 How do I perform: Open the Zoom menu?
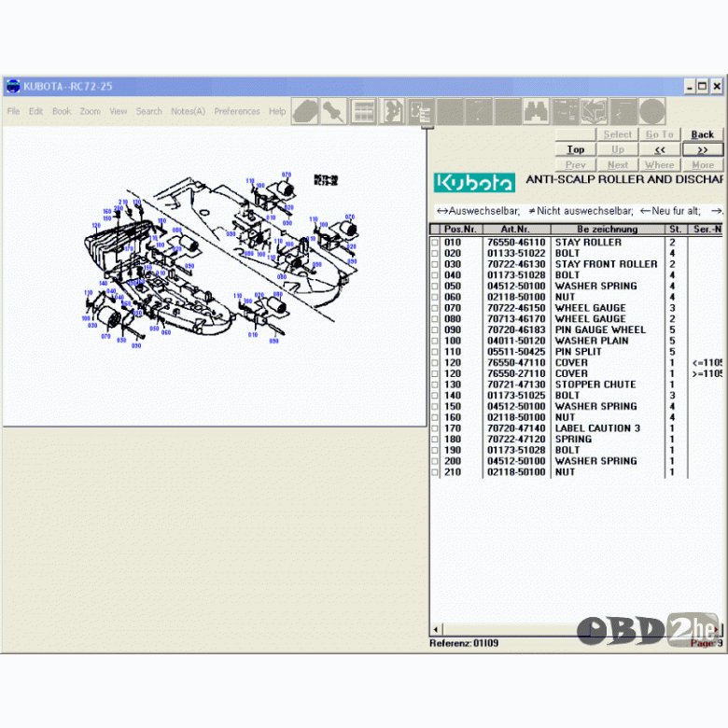91,111
